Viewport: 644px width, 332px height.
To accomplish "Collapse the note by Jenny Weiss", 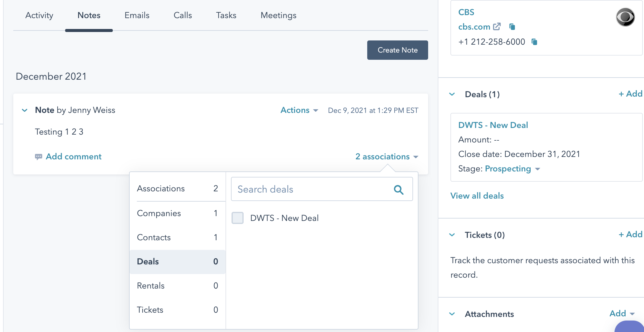I will 24,110.
